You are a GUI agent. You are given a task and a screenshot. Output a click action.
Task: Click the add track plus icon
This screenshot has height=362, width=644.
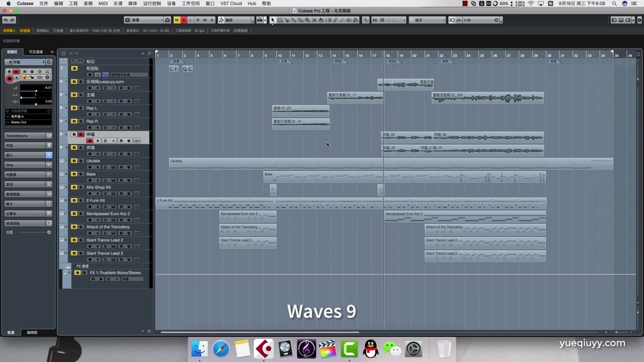coord(143,53)
